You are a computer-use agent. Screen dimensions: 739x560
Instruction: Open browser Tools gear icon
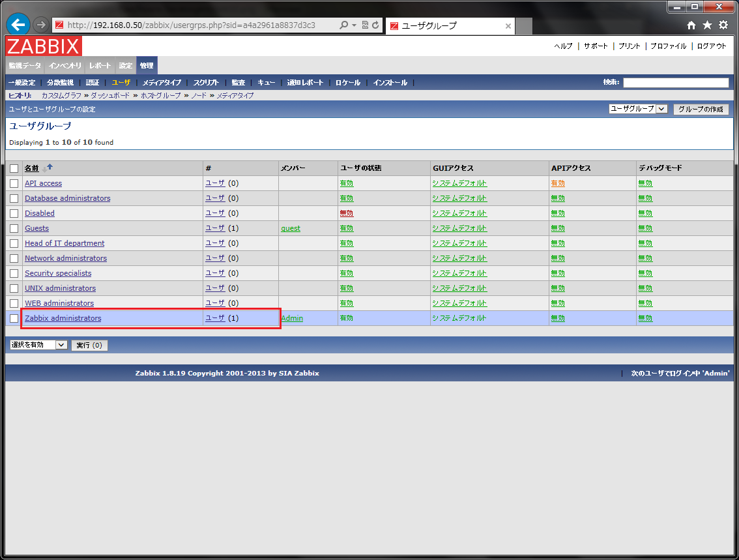click(x=723, y=25)
